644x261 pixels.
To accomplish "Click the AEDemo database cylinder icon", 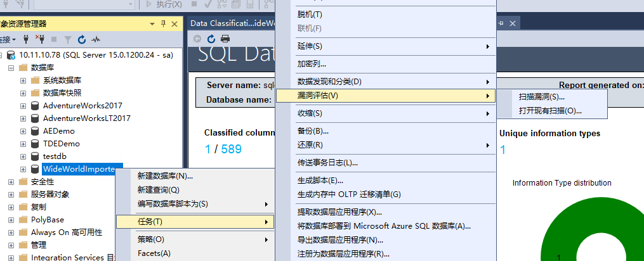I will coord(35,131).
